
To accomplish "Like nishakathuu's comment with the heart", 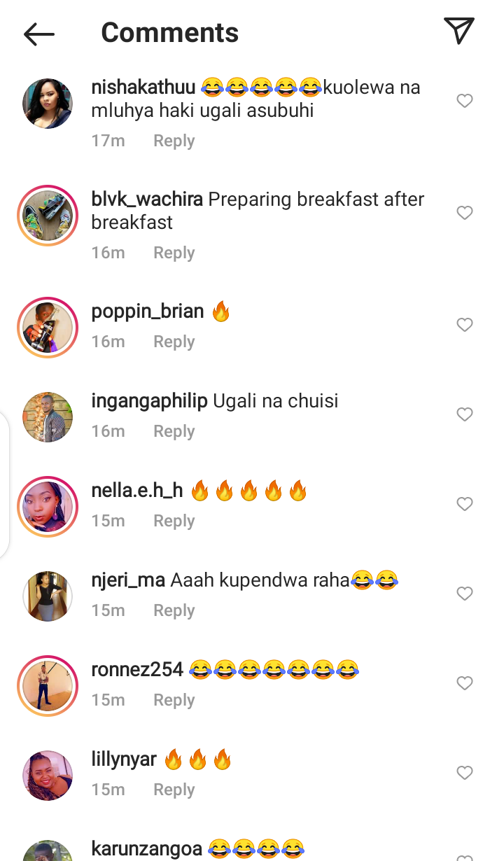I will coord(465,101).
